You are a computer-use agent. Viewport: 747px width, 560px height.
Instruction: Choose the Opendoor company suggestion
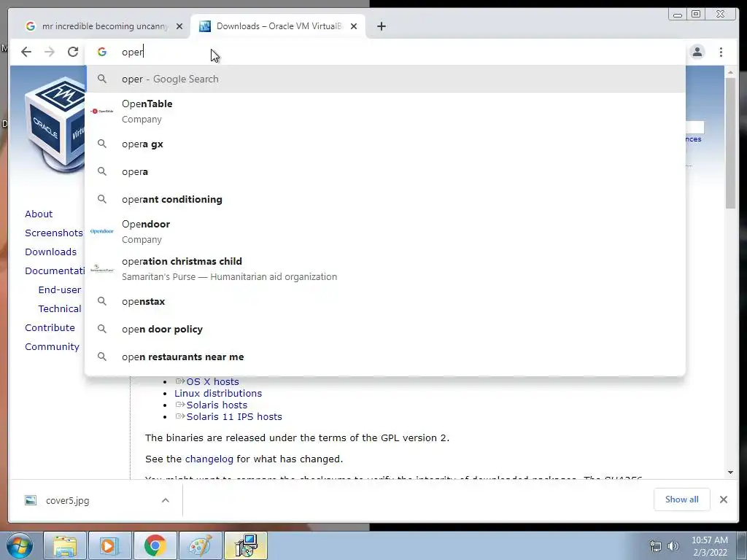386,231
